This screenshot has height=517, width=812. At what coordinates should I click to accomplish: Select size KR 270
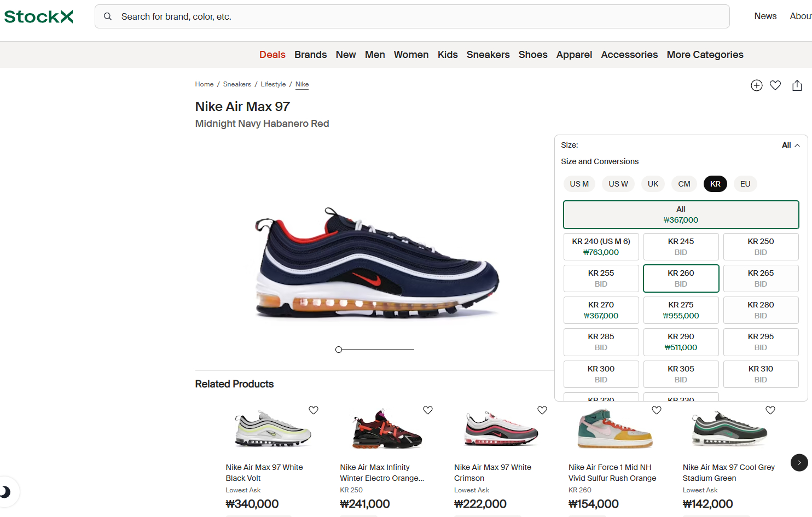click(x=601, y=310)
